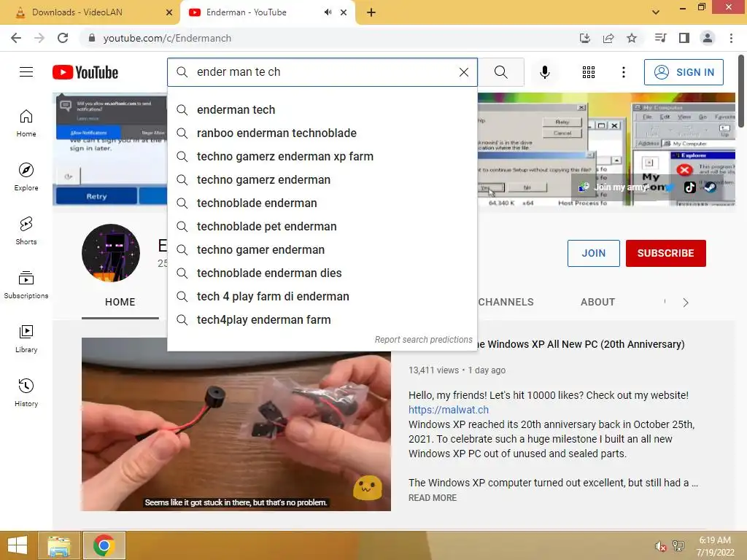Click the SIGN IN button
Viewport: 747px width, 560px height.
point(684,72)
